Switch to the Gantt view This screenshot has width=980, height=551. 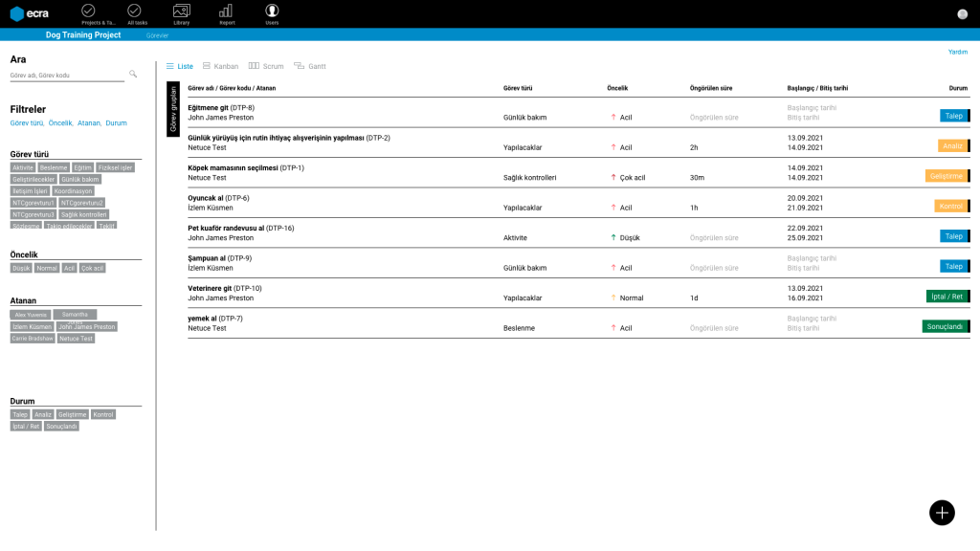pos(310,66)
